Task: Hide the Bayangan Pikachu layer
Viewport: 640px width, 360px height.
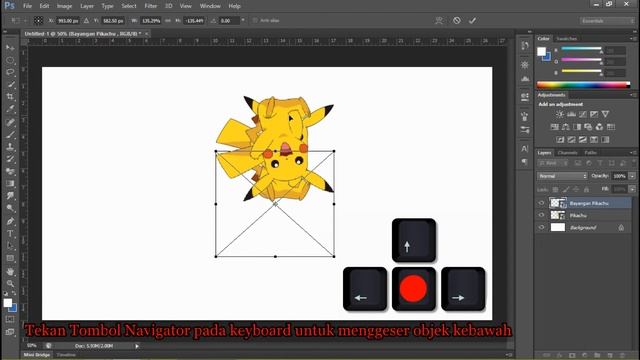Action: pos(542,203)
